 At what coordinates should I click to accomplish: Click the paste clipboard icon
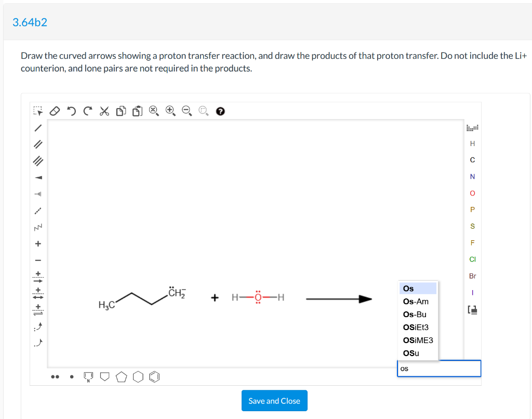pyautogui.click(x=137, y=111)
